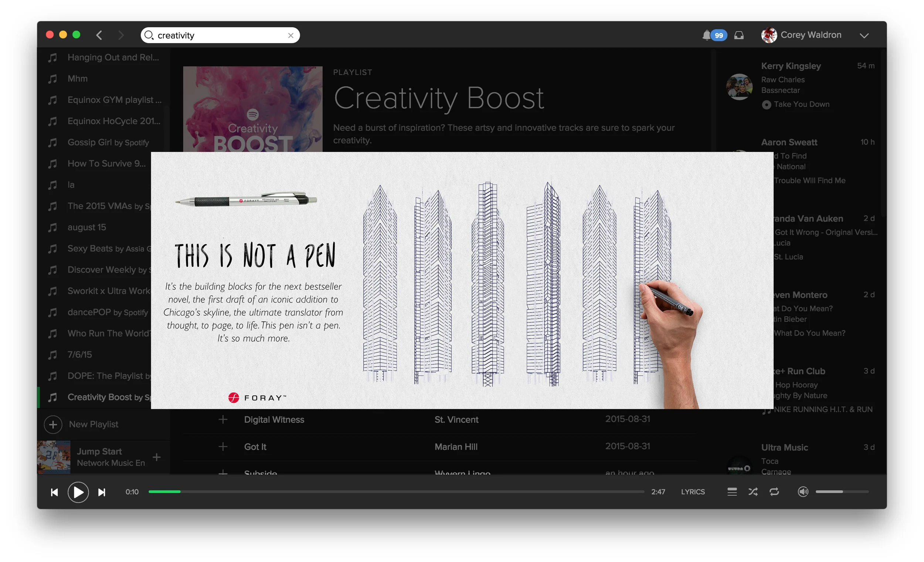Add Jump Start track to library
This screenshot has height=562, width=924.
157,457
